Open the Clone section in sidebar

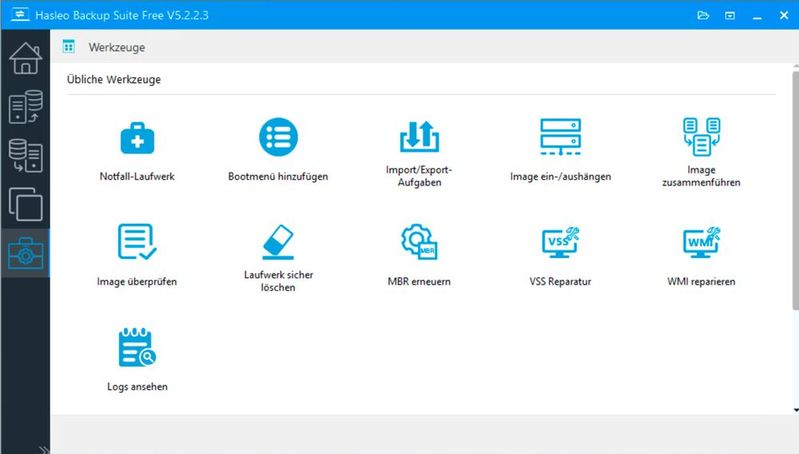tap(25, 204)
